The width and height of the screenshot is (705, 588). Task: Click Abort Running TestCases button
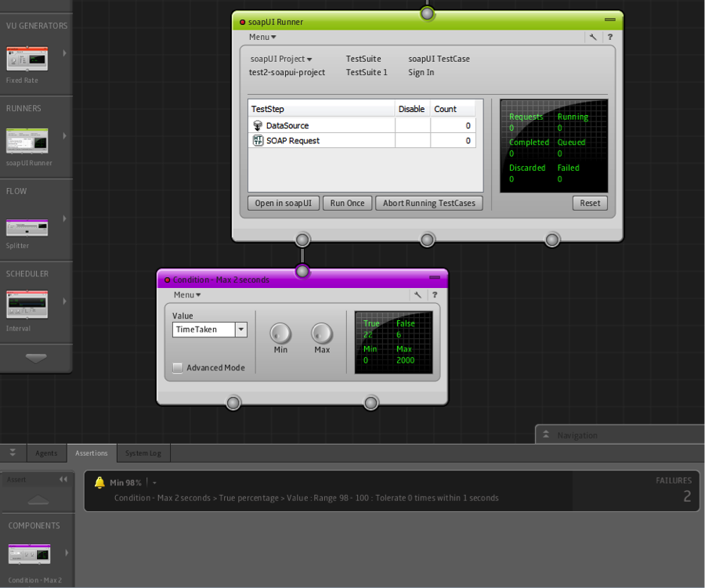[x=429, y=204]
